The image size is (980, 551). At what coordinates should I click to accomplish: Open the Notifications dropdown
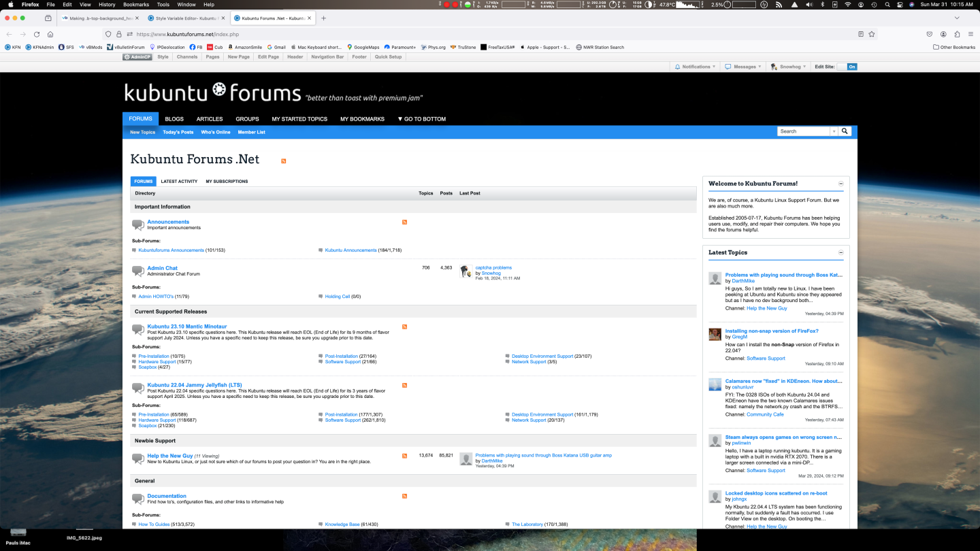695,67
